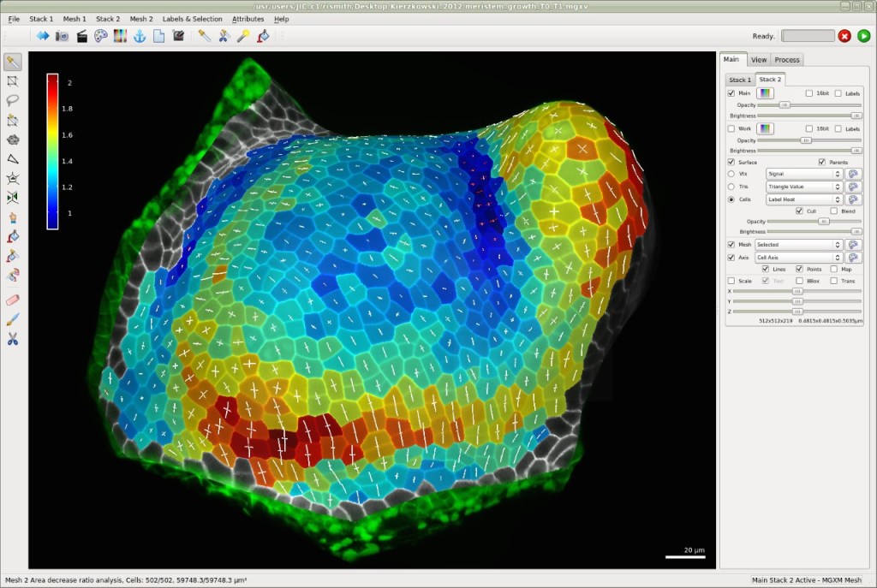Select the Vtx radio button

(731, 174)
